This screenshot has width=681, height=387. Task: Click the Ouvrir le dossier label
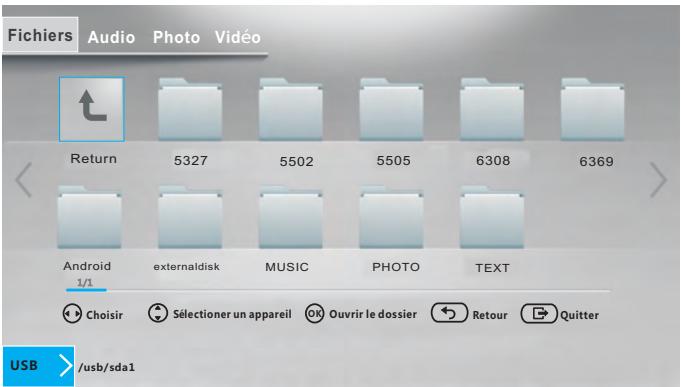[373, 314]
